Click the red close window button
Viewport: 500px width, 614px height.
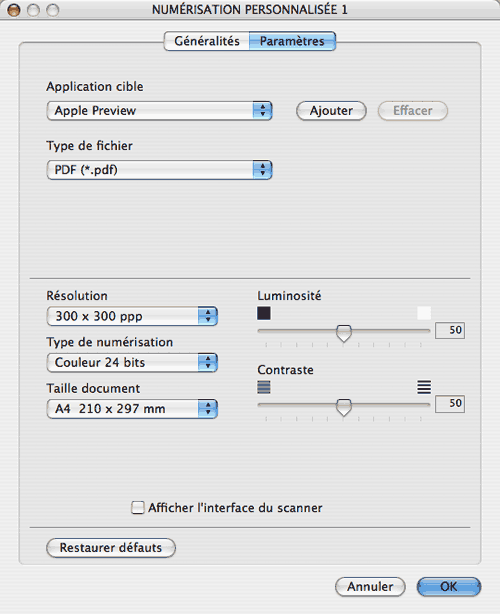[14, 10]
